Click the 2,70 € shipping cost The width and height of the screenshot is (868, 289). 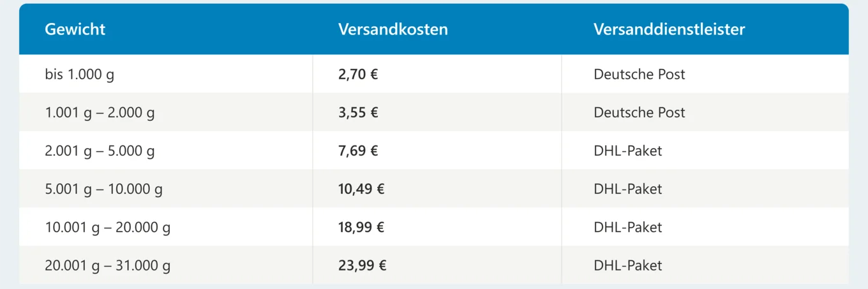[358, 74]
